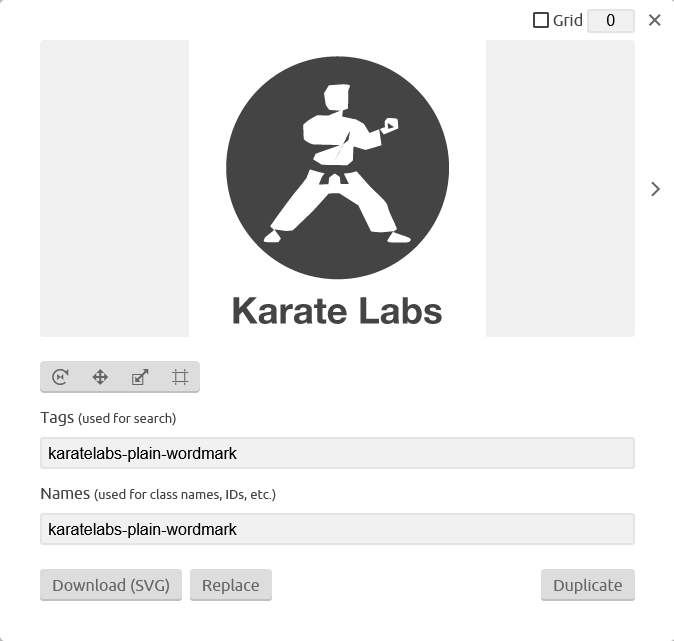Click the Duplicate button
674x641 pixels.
point(588,585)
